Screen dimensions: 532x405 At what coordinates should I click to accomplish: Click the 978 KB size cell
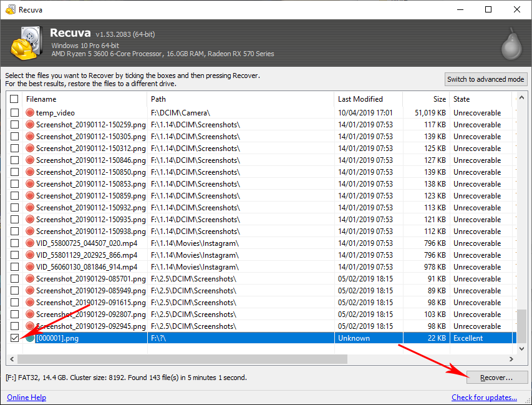pos(435,267)
